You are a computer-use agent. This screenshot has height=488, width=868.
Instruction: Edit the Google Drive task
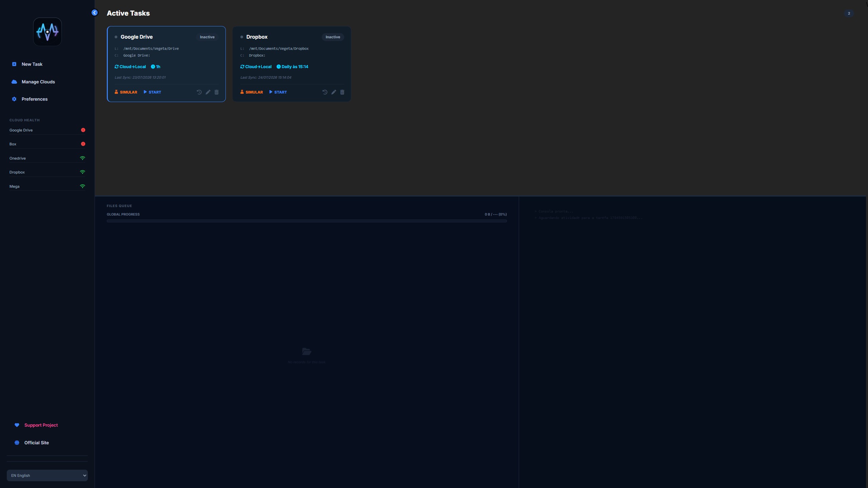pos(208,92)
